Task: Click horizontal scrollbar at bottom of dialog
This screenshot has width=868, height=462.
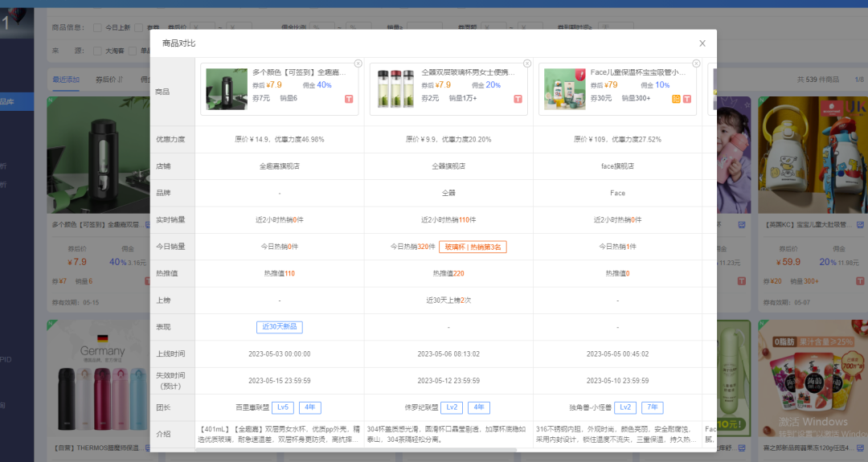Action: pos(355,450)
